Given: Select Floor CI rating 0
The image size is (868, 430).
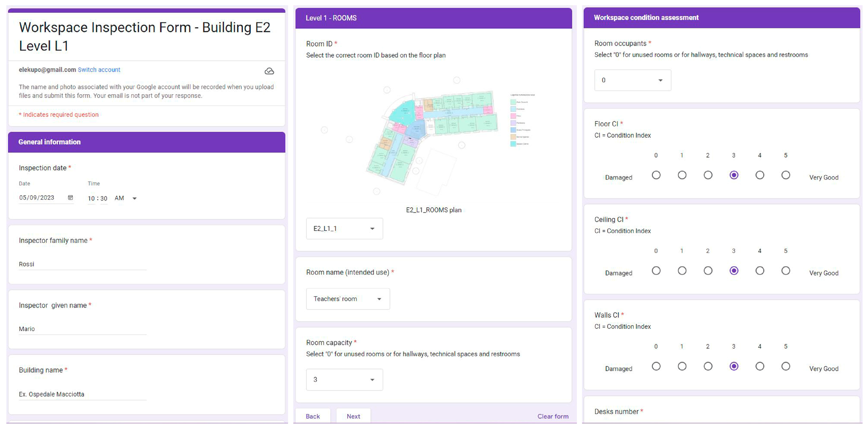Looking at the screenshot, I should (x=656, y=175).
